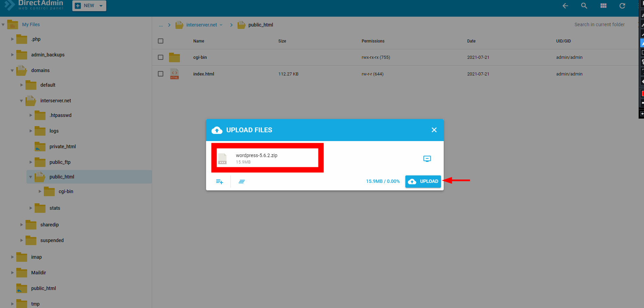Click the DirectAdmin logo
The height and width of the screenshot is (308, 644).
coord(34,5)
